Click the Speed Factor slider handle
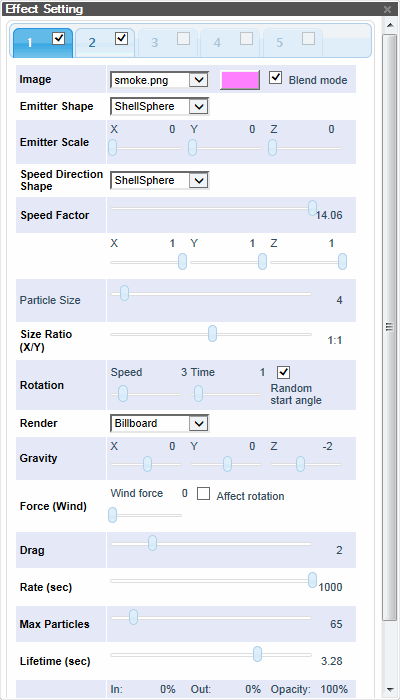400x700 pixels. point(312,208)
